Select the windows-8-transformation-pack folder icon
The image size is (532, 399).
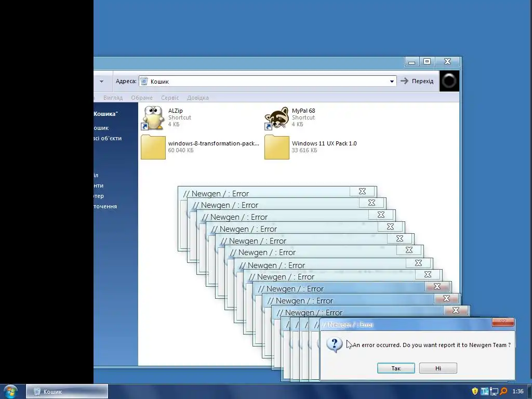click(x=153, y=147)
